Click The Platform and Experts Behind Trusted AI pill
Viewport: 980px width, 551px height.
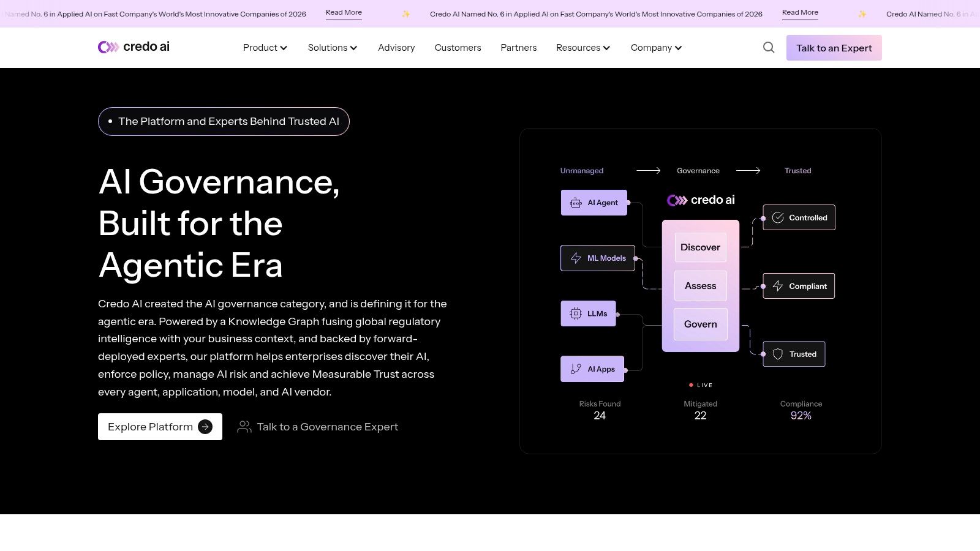[x=224, y=121]
